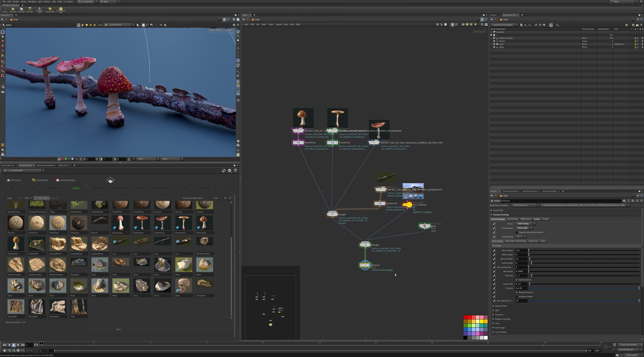Click the merge2 node in network
Screen dimensions: 644x357
[x=365, y=245]
